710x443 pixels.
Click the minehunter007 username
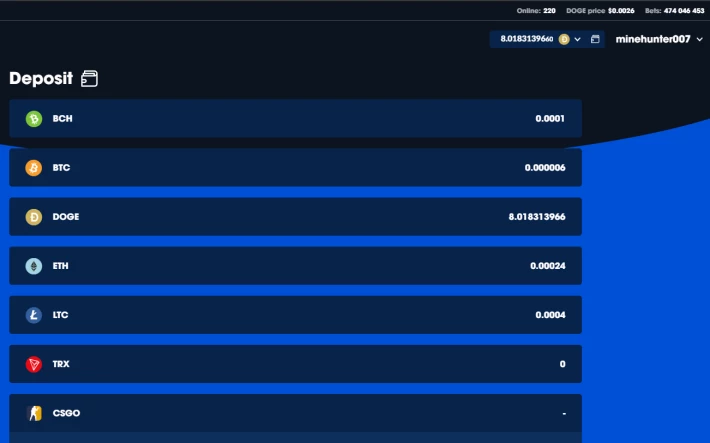[653, 39]
